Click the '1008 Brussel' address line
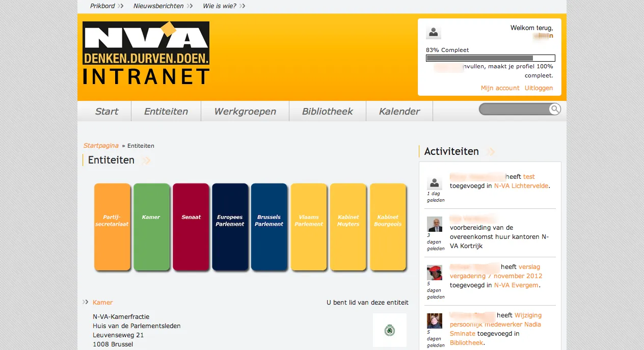 point(113,344)
